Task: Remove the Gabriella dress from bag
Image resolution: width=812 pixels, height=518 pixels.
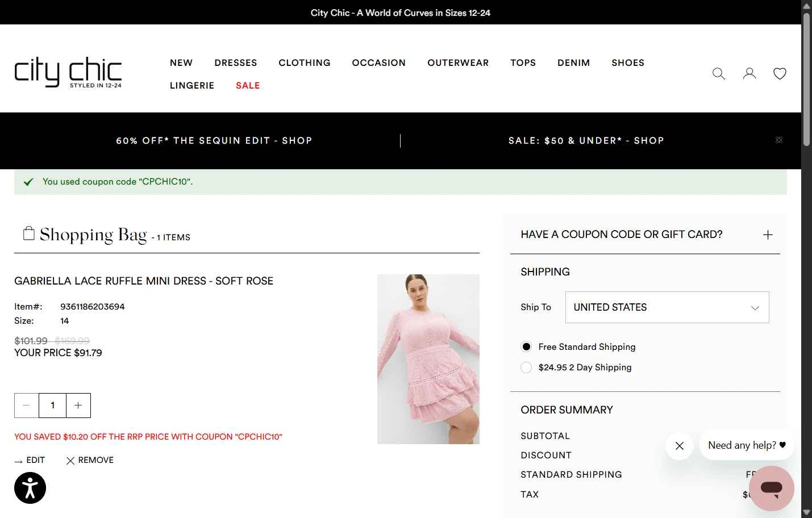Action: pos(90,460)
